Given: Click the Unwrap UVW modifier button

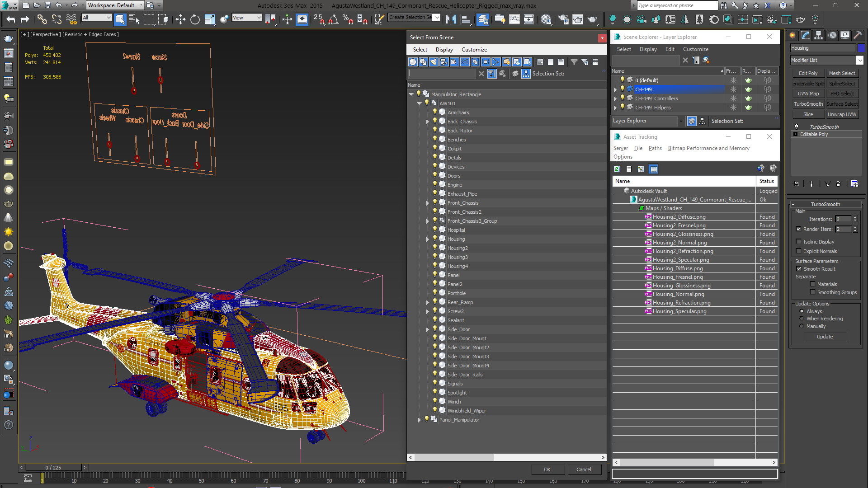Looking at the screenshot, I should 842,114.
